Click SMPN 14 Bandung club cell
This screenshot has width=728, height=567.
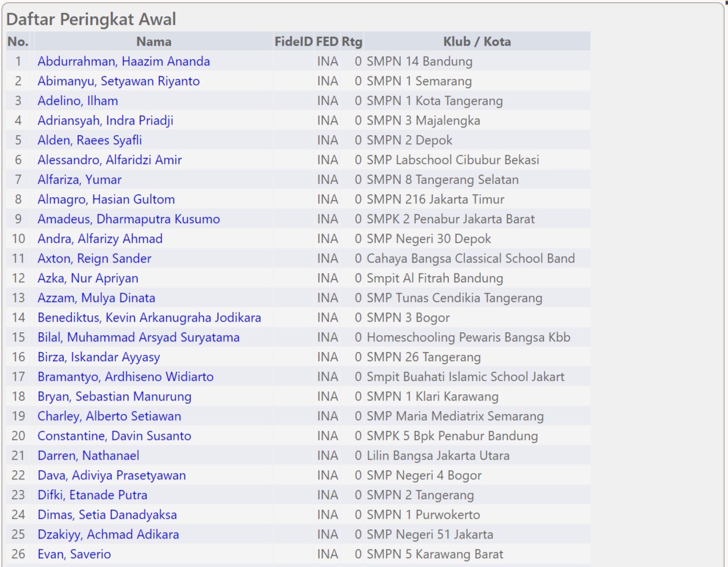tap(419, 61)
